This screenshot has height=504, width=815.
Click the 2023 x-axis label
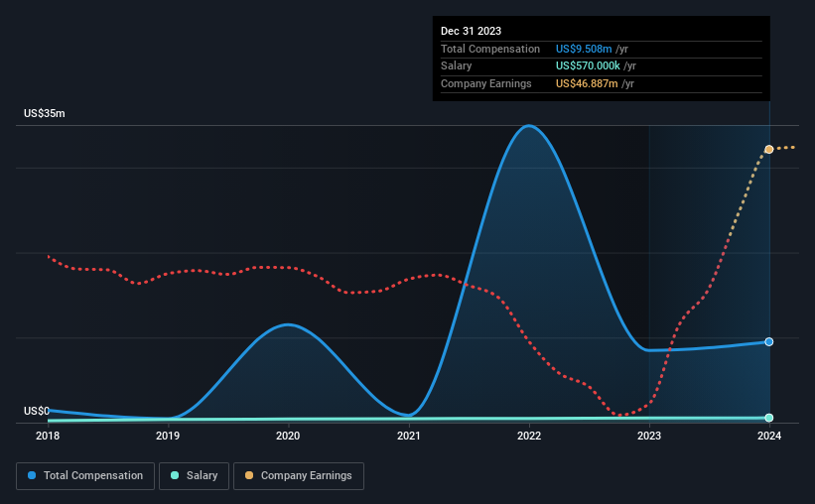coord(648,436)
